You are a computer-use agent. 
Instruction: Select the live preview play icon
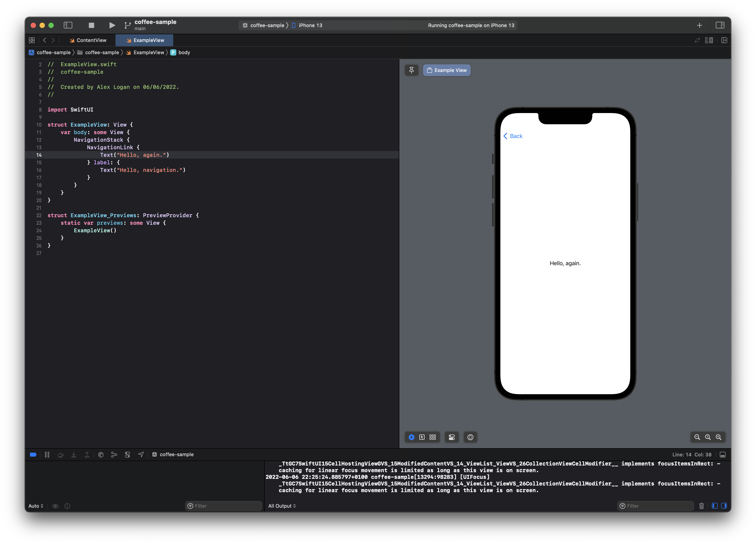click(412, 437)
